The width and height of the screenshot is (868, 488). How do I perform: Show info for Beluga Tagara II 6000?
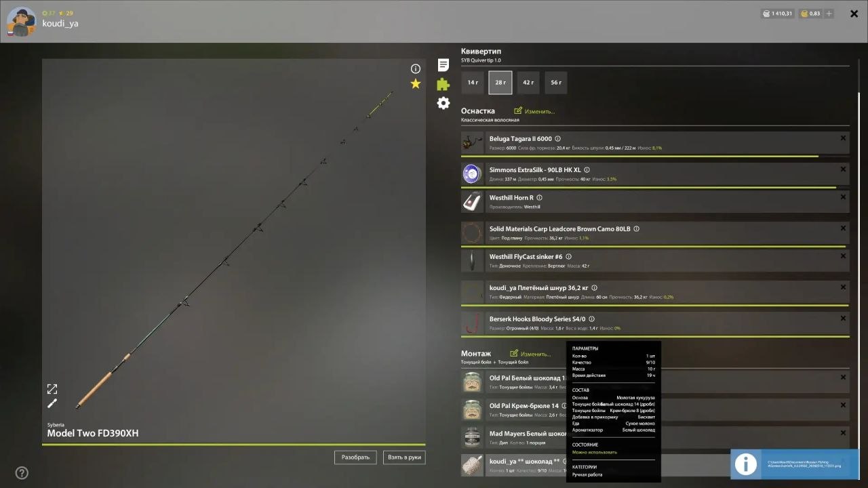[558, 139]
